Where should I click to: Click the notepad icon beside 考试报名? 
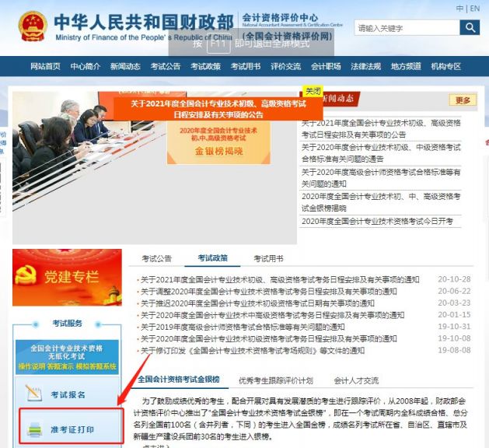point(33,394)
